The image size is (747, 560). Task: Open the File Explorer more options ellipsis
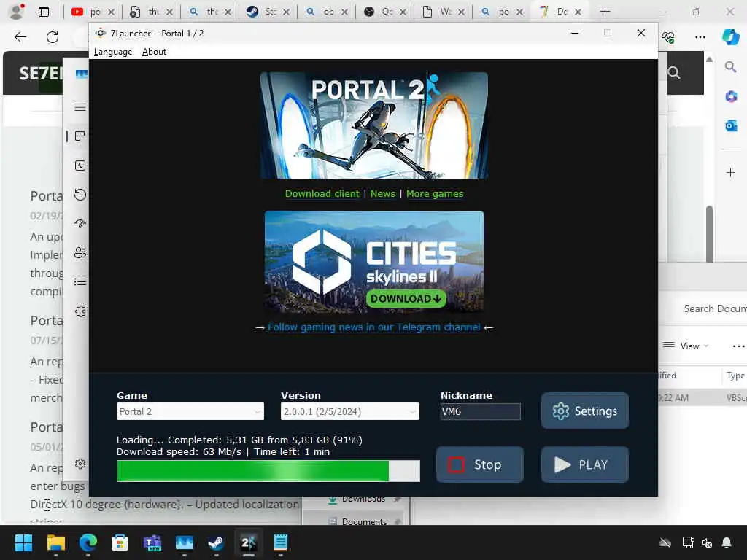(738, 346)
